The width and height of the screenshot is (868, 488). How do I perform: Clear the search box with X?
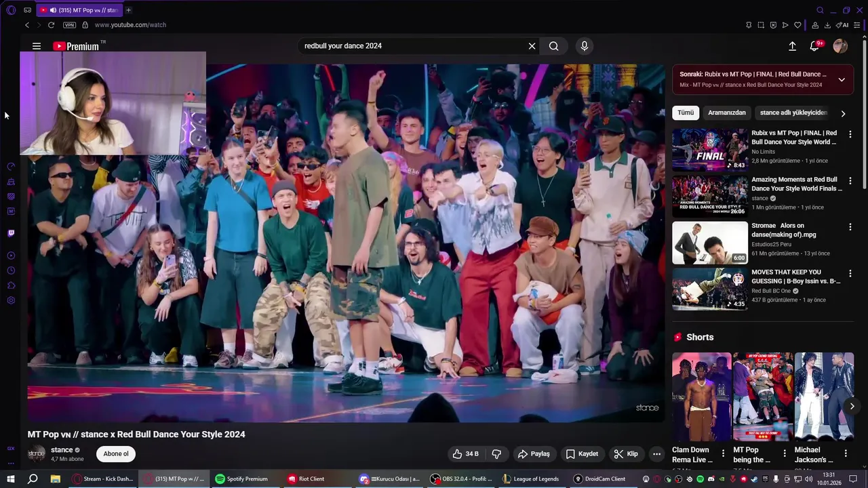coord(532,46)
